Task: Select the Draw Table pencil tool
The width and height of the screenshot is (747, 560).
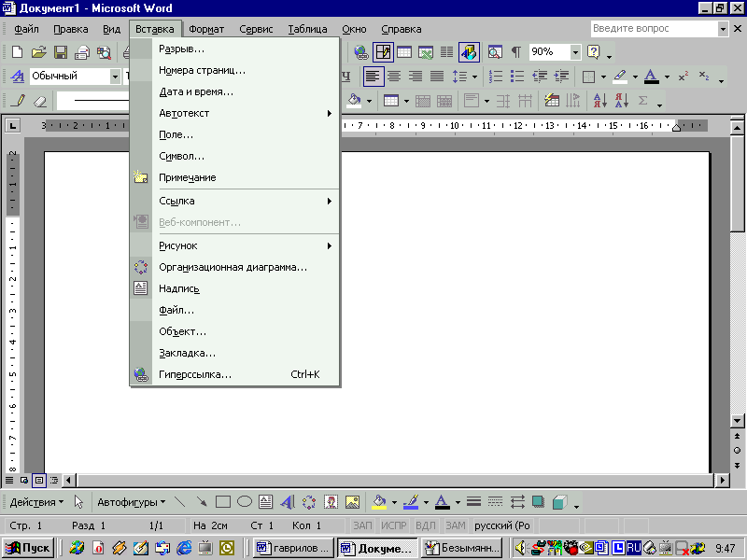Action: (x=18, y=101)
